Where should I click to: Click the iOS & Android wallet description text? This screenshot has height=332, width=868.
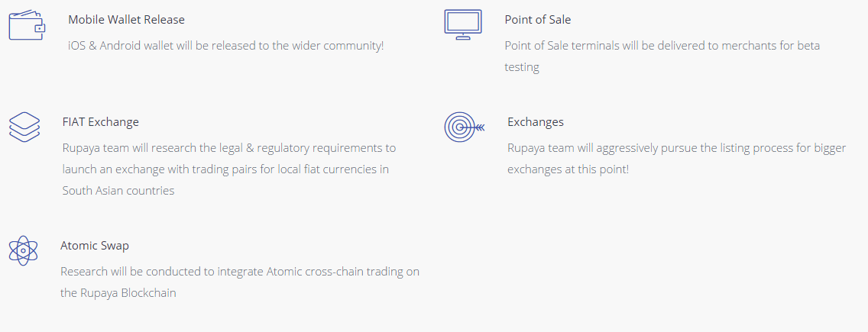[x=225, y=46]
